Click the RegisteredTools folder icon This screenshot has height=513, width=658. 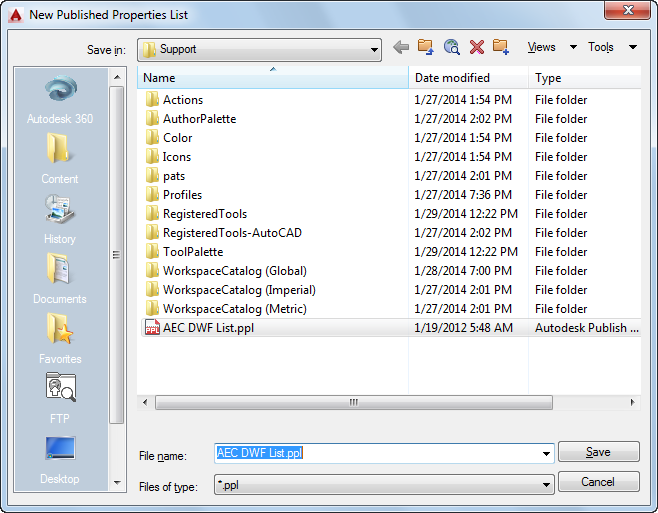[152, 214]
